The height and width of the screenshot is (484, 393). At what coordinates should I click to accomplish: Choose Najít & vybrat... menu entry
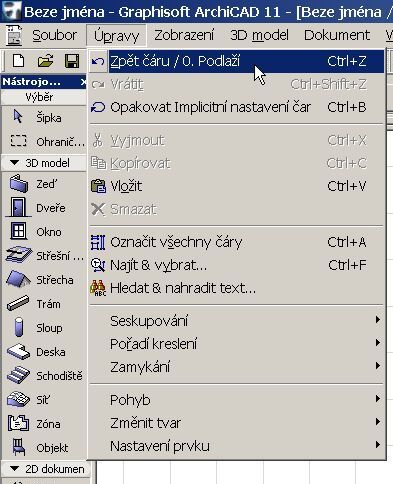[237, 265]
